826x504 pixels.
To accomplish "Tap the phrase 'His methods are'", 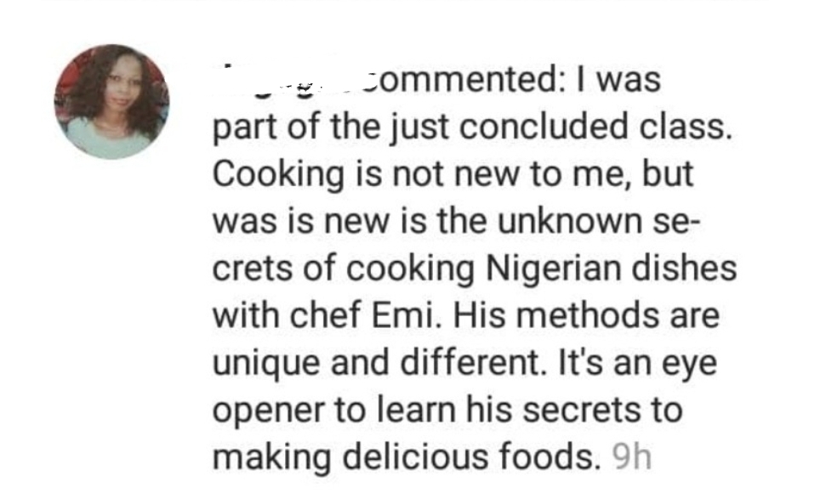I will 586,315.
